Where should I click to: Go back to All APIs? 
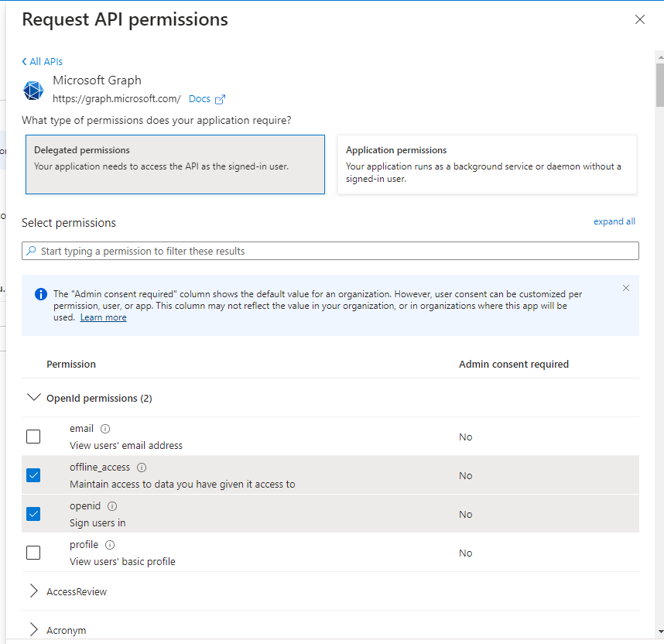coord(43,61)
